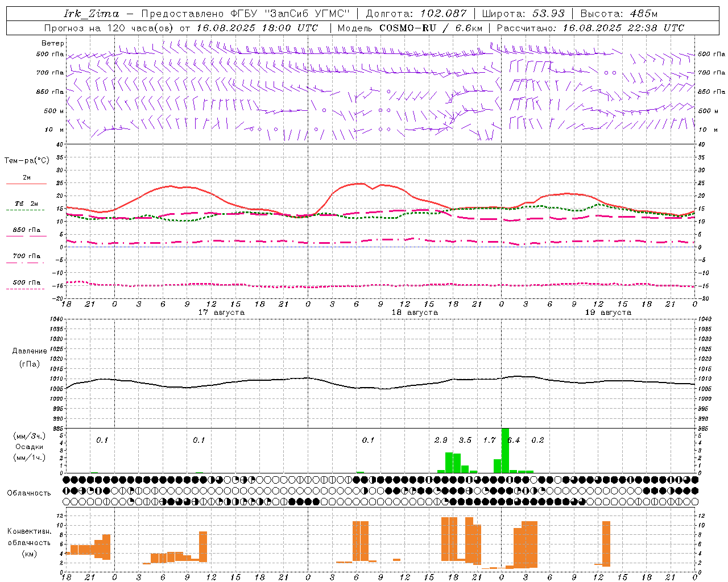Click the station name Irk_Zima
The image size is (728, 582).
pyautogui.click(x=92, y=14)
